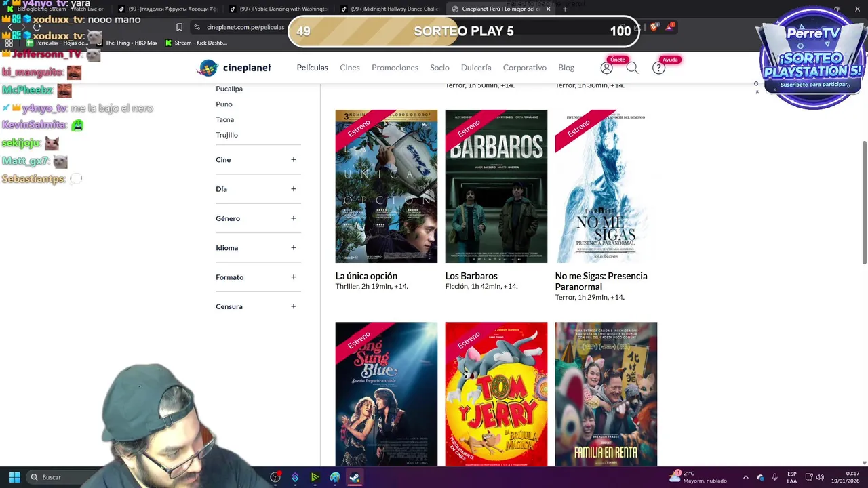Open the Windows Start menu

(14, 477)
